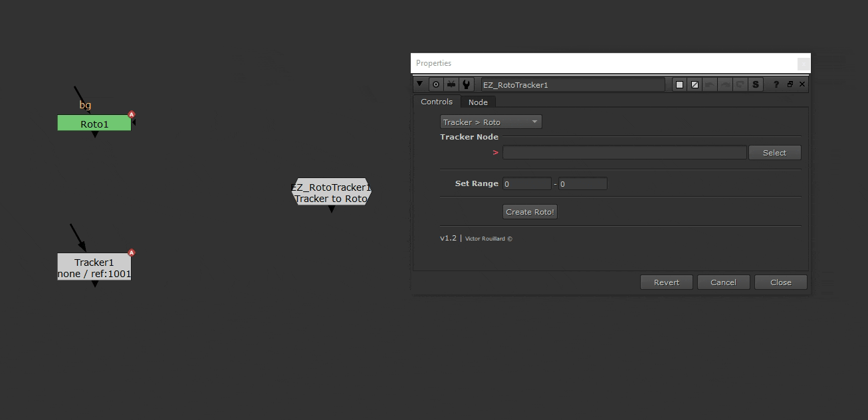Click the animation badge on Roto1 node

(132, 114)
